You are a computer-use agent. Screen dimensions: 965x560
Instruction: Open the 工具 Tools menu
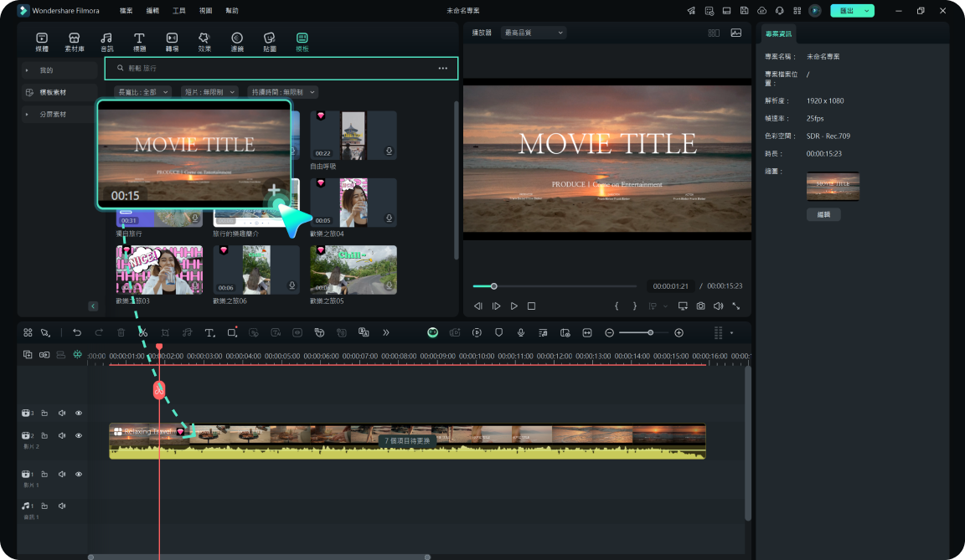click(179, 10)
